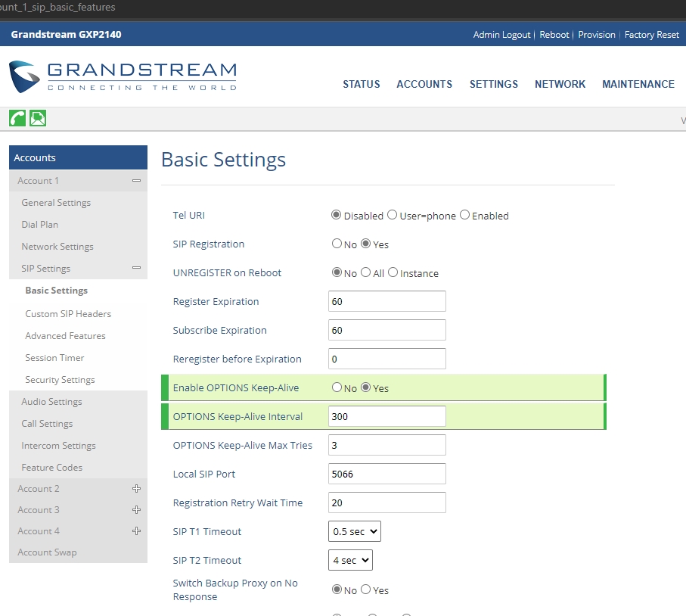Screen dimensions: 686x616
Task: Click the Grandstream logo
Action: [123, 76]
